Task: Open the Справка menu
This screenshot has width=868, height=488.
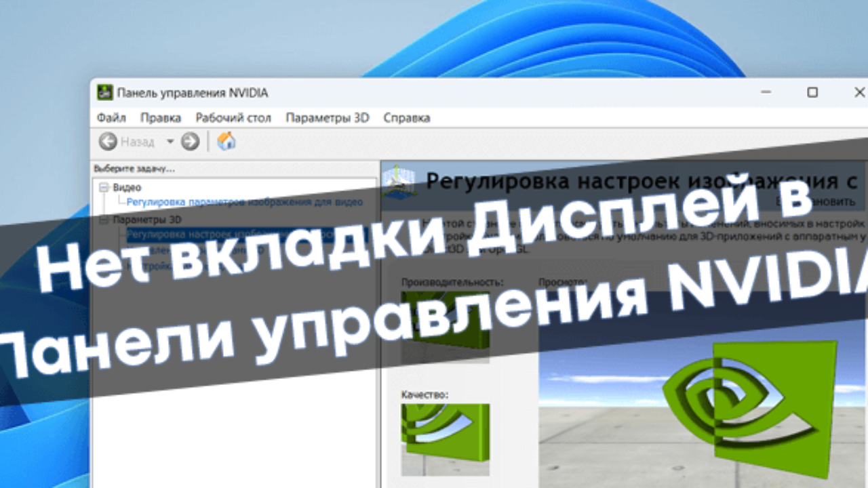Action: click(x=407, y=117)
